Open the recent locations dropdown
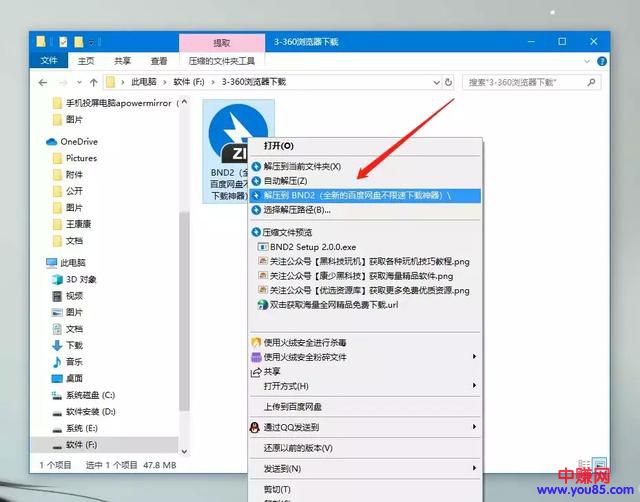This screenshot has width=640, height=502. [x=79, y=83]
